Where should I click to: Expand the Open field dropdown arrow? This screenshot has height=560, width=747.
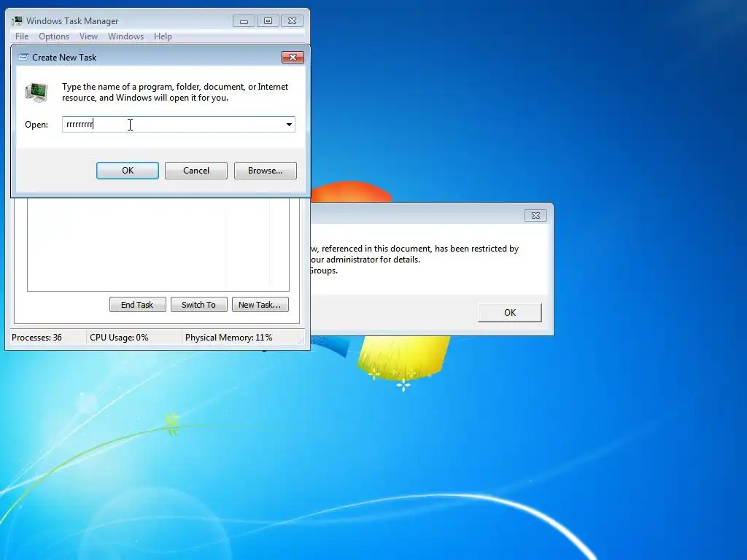[x=289, y=124]
